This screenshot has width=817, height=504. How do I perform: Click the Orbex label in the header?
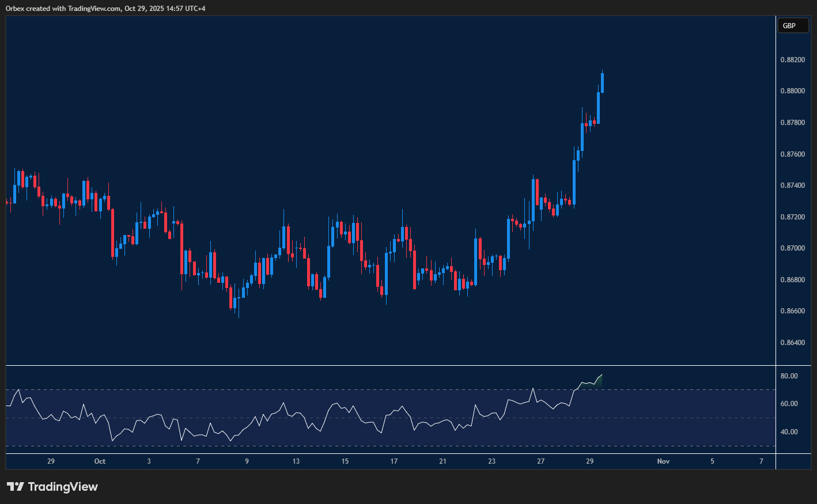[x=14, y=8]
